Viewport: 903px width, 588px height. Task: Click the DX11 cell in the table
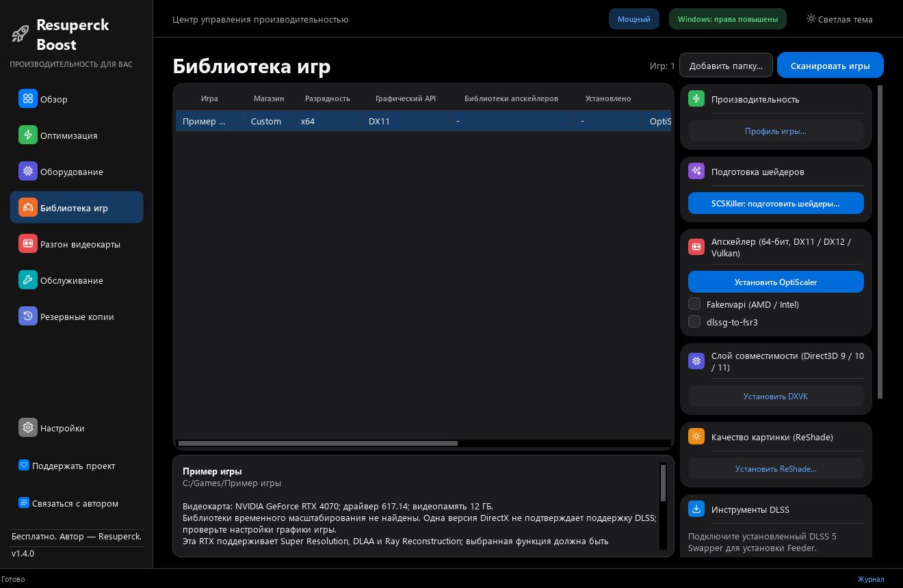[x=406, y=121]
